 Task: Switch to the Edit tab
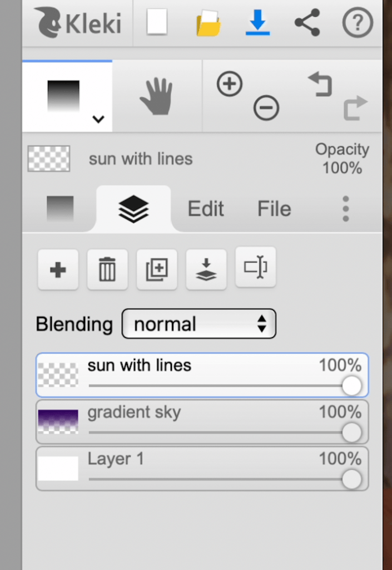[205, 209]
